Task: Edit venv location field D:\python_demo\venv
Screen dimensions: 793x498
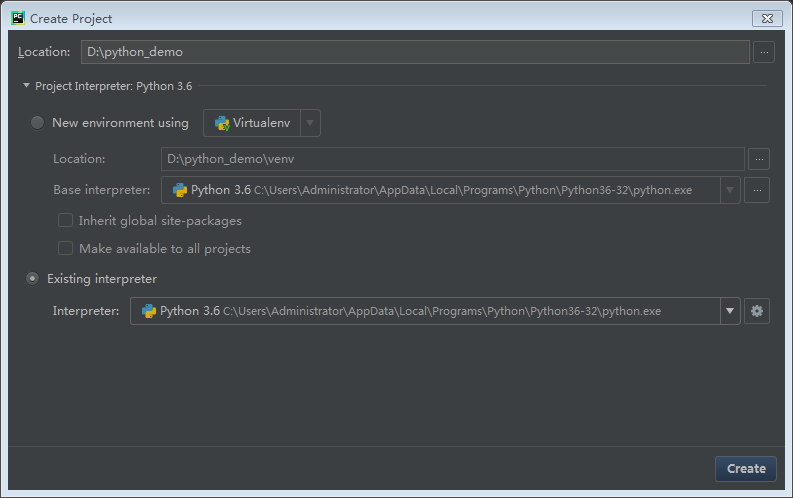Action: point(453,159)
